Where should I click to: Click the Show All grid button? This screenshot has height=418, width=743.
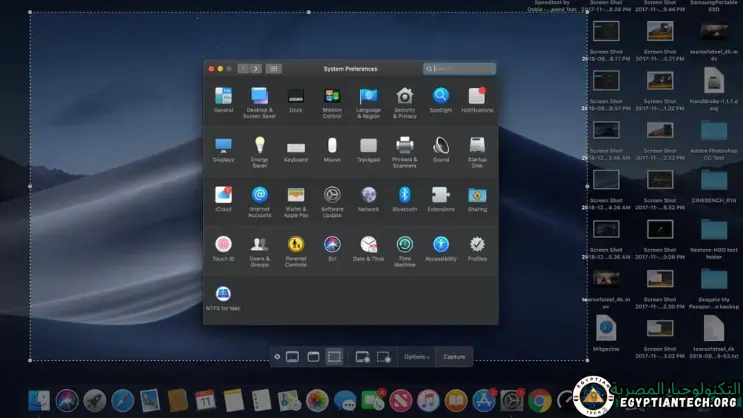tap(274, 69)
